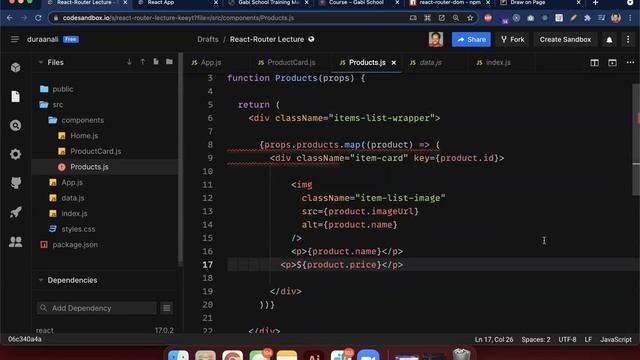Close the Products.js editor tab
Screen dimensions: 640x360
[x=393, y=62]
